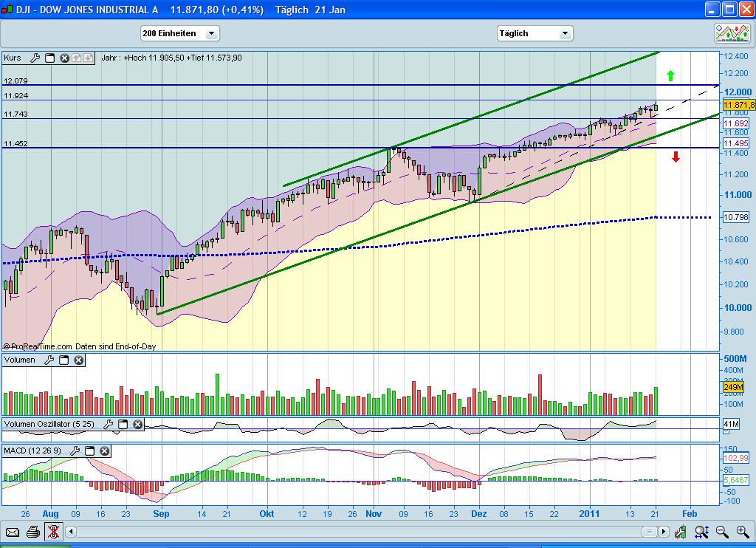Open the print chart icon
This screenshot has height=548, width=756.
click(33, 531)
